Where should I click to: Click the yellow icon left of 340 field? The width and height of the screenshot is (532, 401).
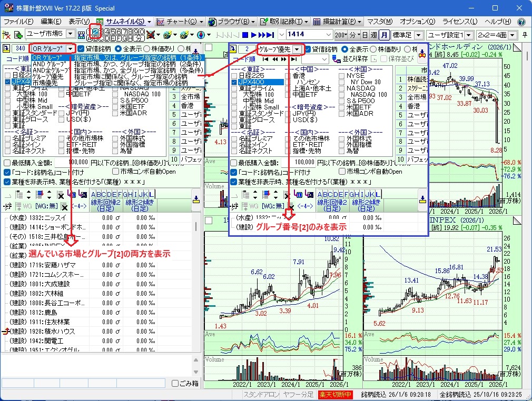click(x=7, y=49)
